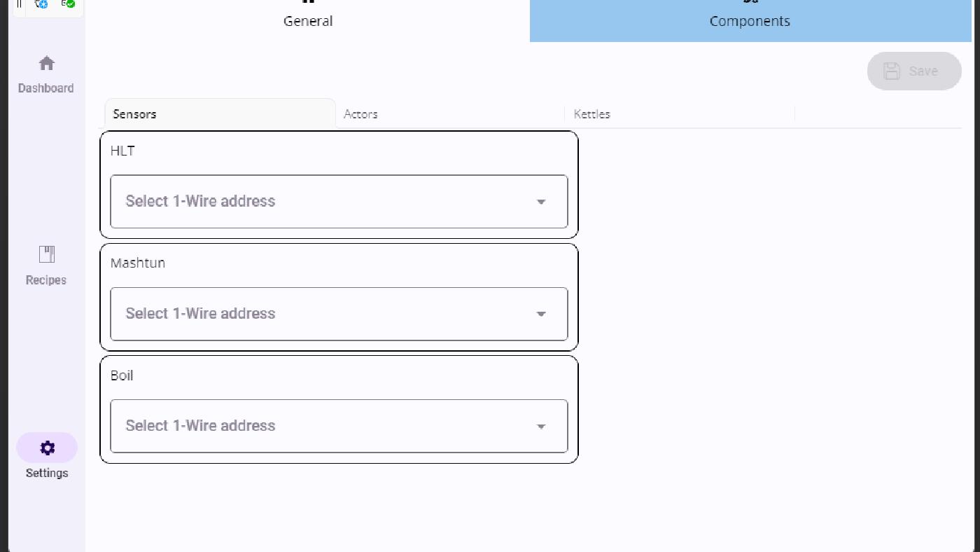Open Boil 1-Wire address dropdown
Viewport: 980px width, 552px height.
pyautogui.click(x=329, y=426)
